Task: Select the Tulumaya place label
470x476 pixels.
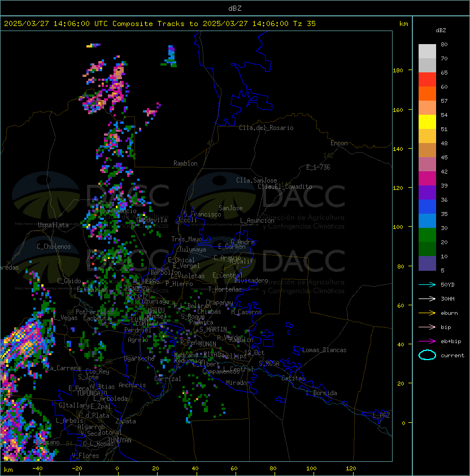Action: click(x=193, y=249)
